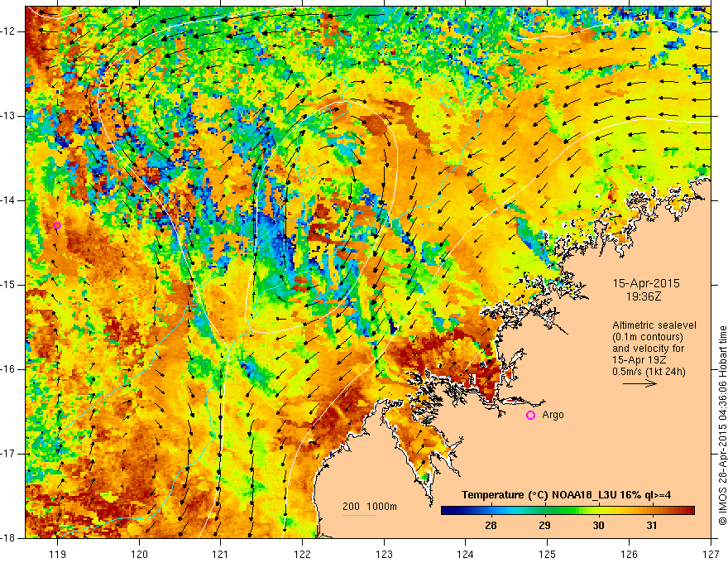Click the longitude axis label '124'
The width and height of the screenshot is (728, 563).
tap(466, 554)
